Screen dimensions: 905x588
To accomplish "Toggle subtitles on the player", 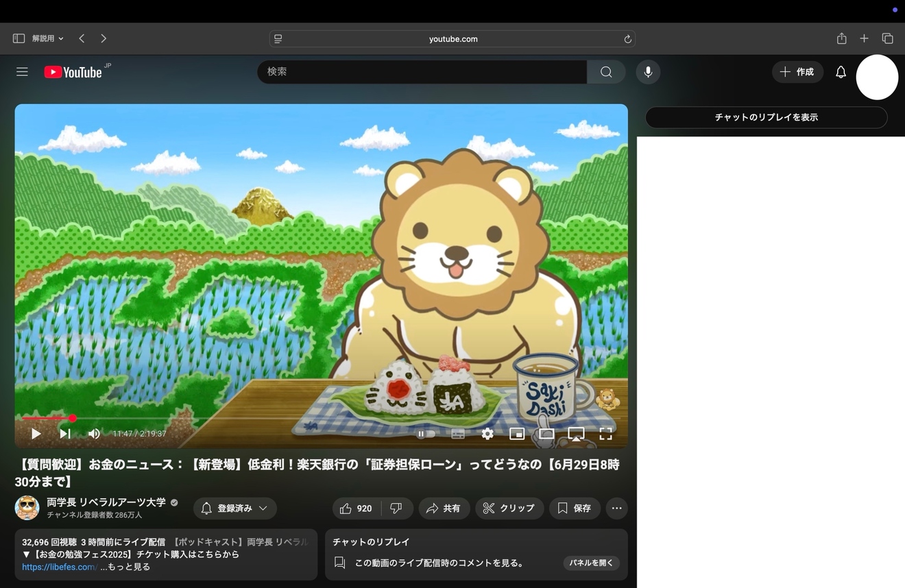I will [x=458, y=433].
